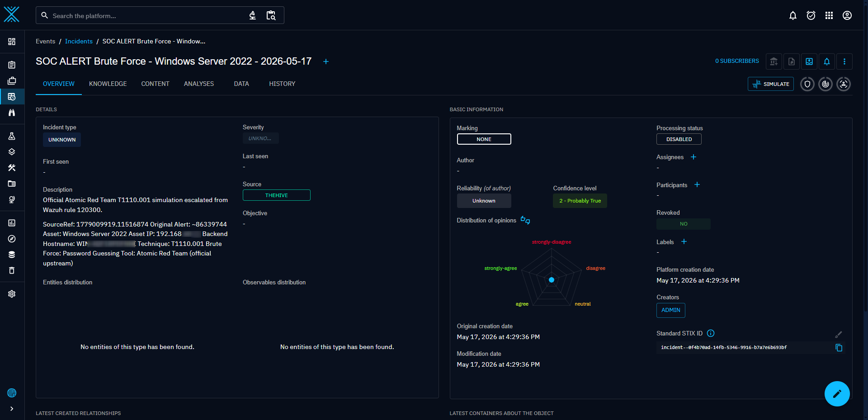Image resolution: width=868 pixels, height=420 pixels.
Task: Open the Entities folder sidebar icon
Action: [12, 184]
